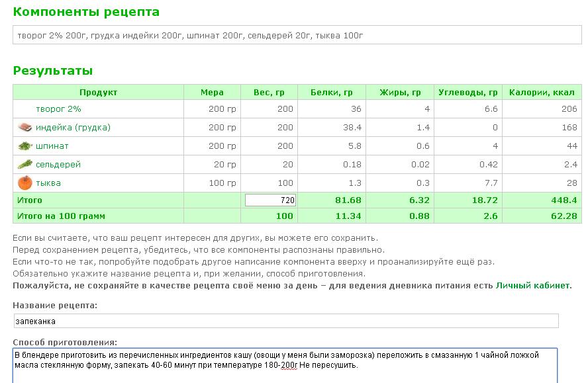The image size is (588, 383).
Task: Open the творог 2% product link
Action: [58, 109]
